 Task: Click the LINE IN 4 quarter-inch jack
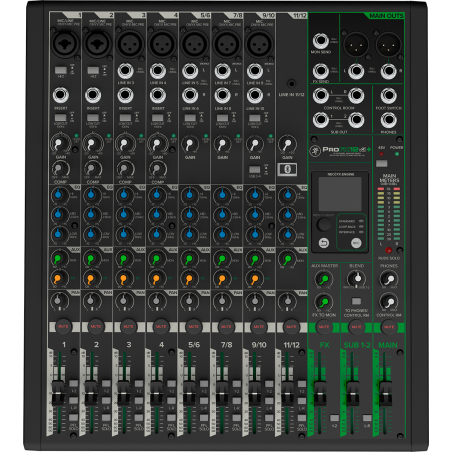[158, 71]
